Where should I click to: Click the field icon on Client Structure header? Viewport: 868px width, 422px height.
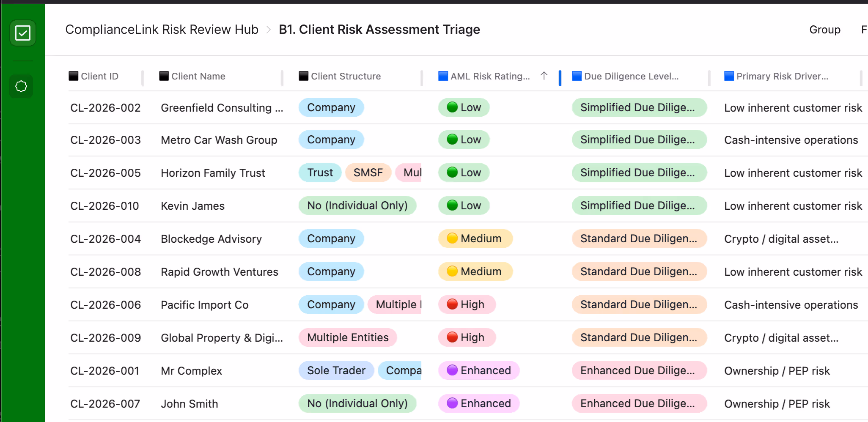[x=303, y=76]
